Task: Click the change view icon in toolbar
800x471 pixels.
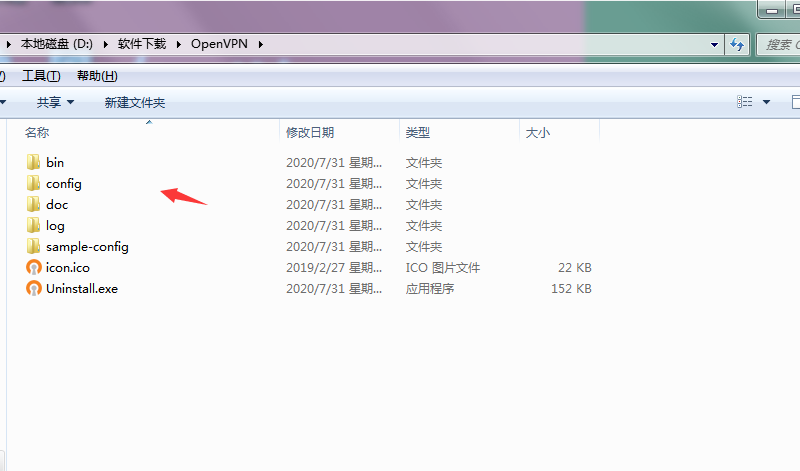Action: pos(745,102)
